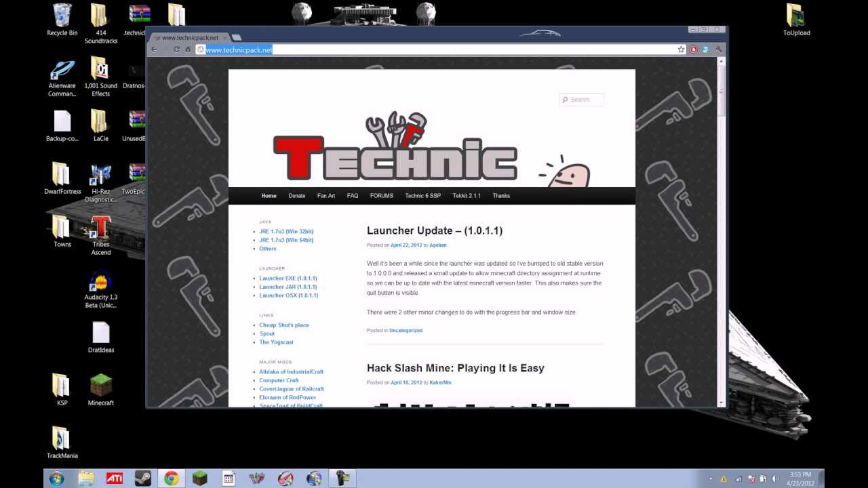Open the Technic 6 SSP menu item
The height and width of the screenshot is (488, 868).
(x=423, y=196)
